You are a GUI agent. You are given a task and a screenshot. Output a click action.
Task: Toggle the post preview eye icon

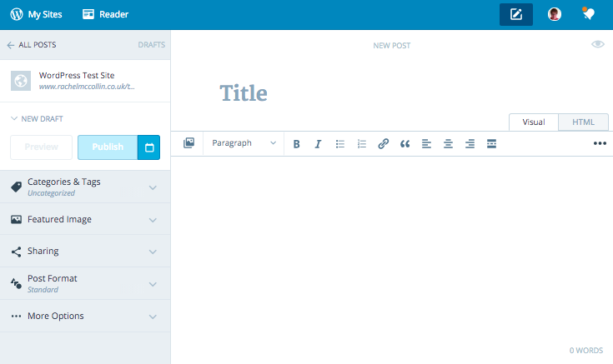(x=598, y=44)
